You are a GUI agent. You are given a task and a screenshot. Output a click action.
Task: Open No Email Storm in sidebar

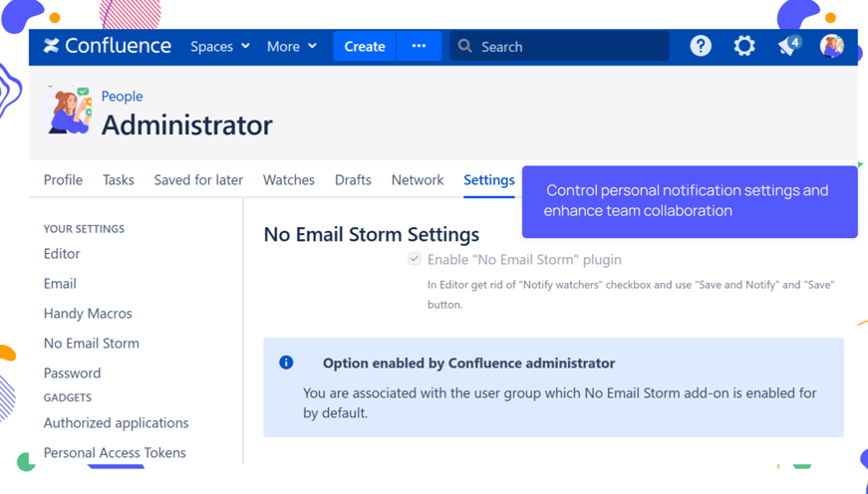click(92, 343)
